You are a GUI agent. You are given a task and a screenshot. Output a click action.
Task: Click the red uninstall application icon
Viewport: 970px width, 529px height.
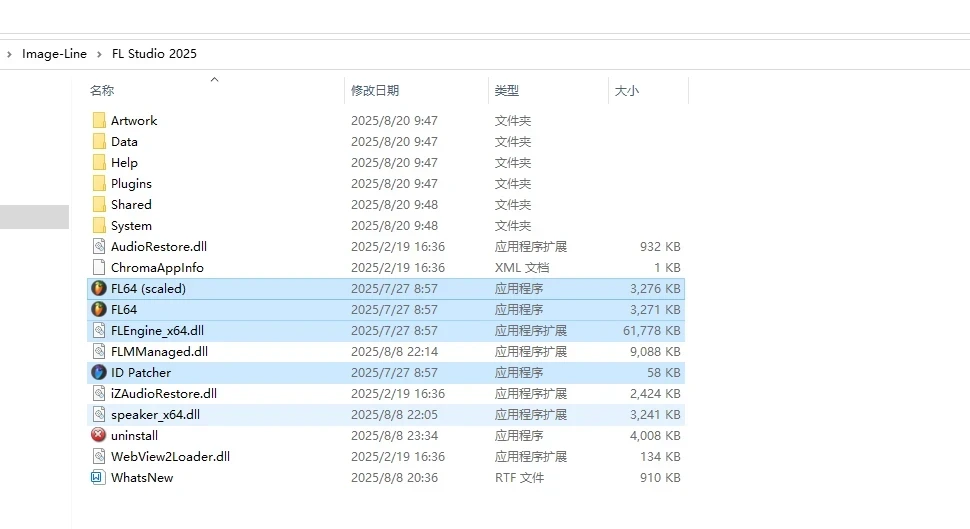[98, 435]
